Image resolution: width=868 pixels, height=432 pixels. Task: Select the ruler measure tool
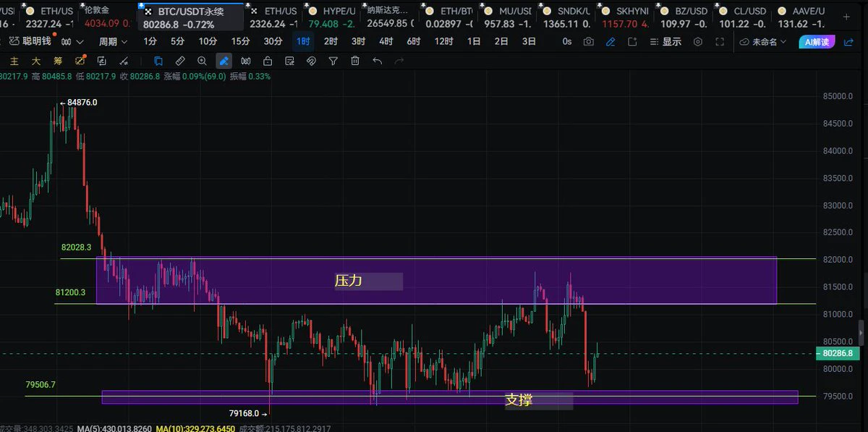pos(180,61)
